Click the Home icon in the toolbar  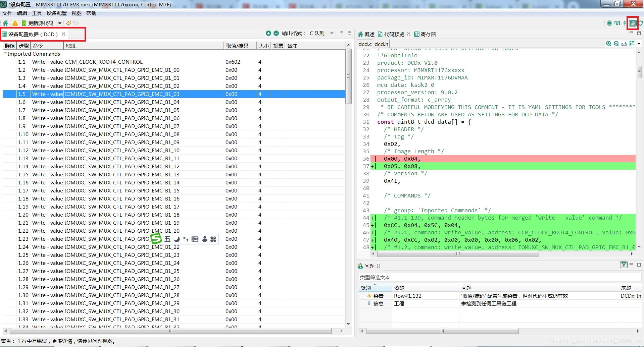(x=5, y=23)
